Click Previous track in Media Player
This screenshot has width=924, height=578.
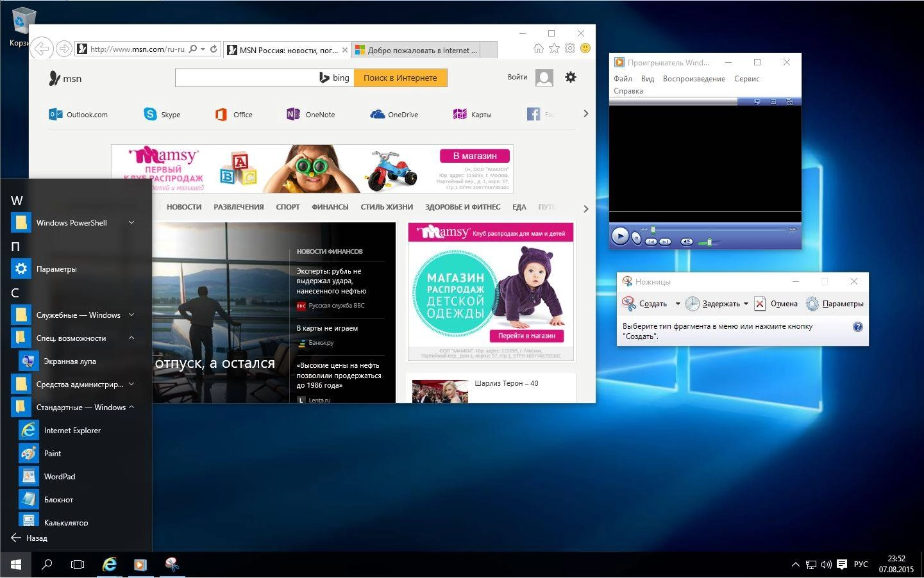click(x=651, y=242)
